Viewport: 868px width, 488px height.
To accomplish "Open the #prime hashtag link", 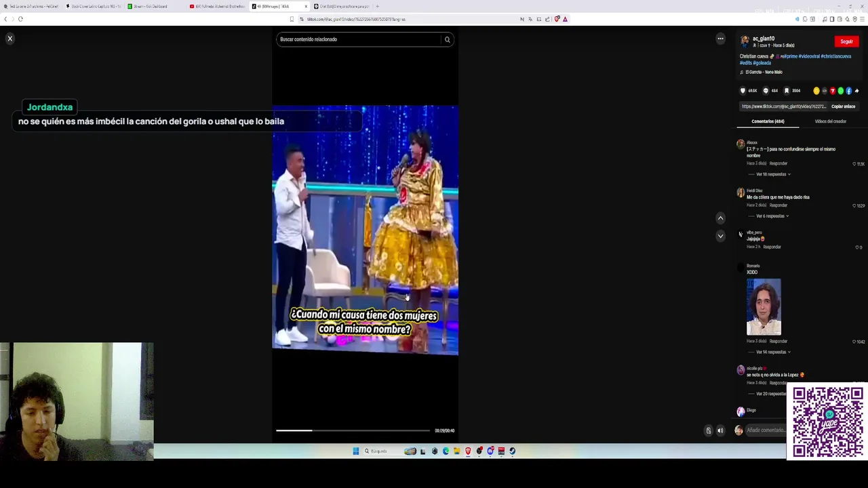I will (x=789, y=56).
